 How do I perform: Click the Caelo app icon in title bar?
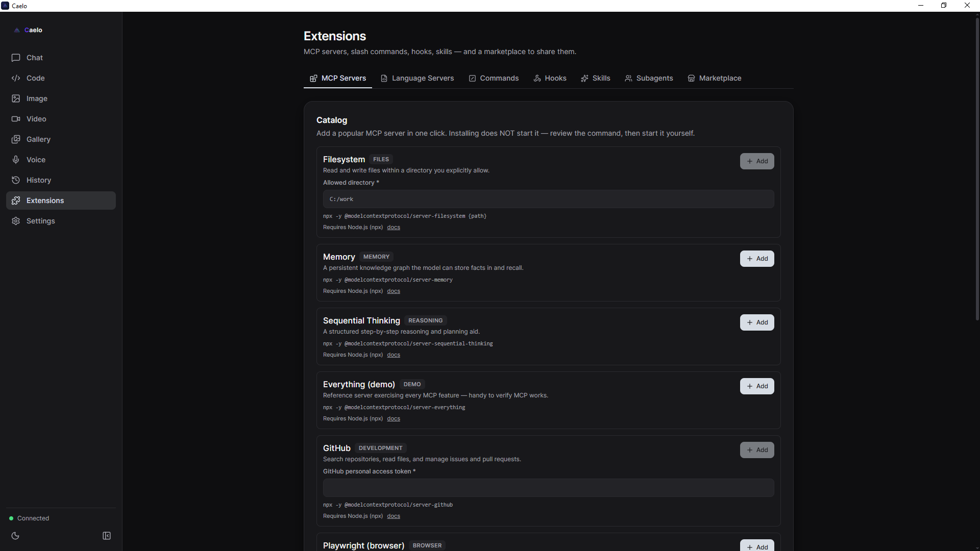coord(5,6)
